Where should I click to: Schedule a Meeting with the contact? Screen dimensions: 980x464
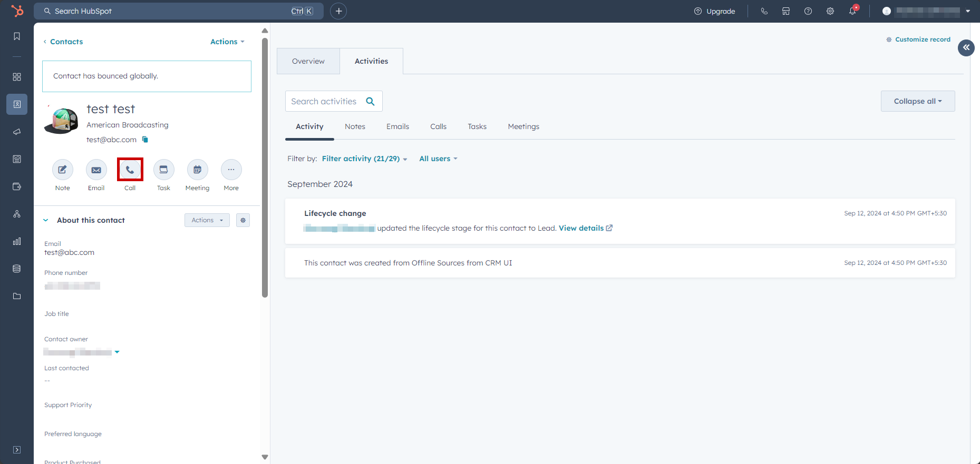tap(198, 170)
